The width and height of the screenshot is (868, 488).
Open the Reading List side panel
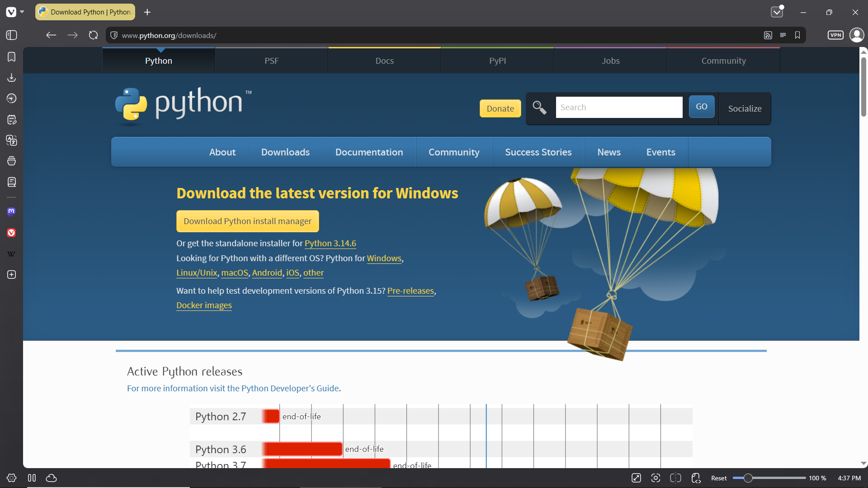tap(12, 182)
